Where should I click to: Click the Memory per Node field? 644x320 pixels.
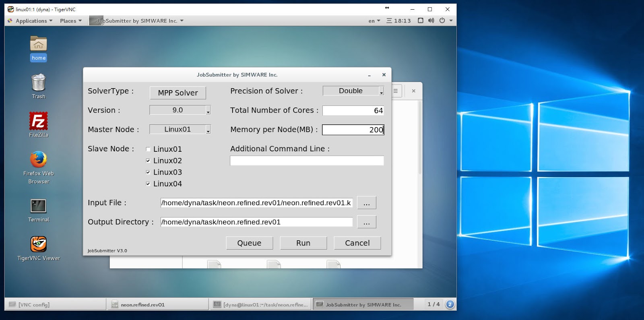[x=353, y=130]
